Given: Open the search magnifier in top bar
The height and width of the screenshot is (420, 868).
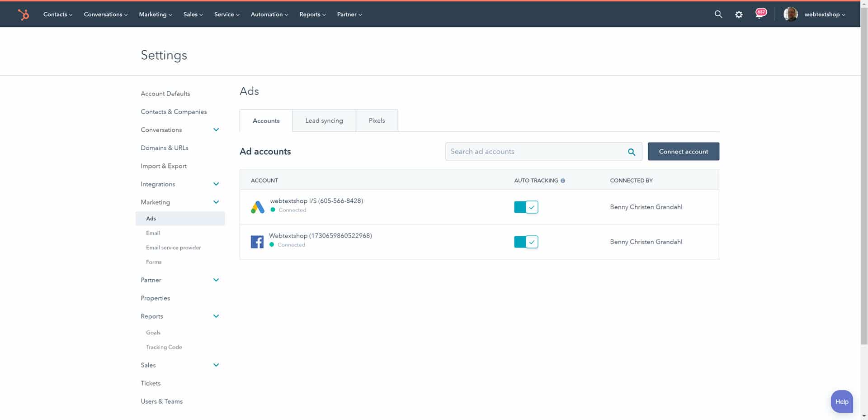Looking at the screenshot, I should coord(718,14).
